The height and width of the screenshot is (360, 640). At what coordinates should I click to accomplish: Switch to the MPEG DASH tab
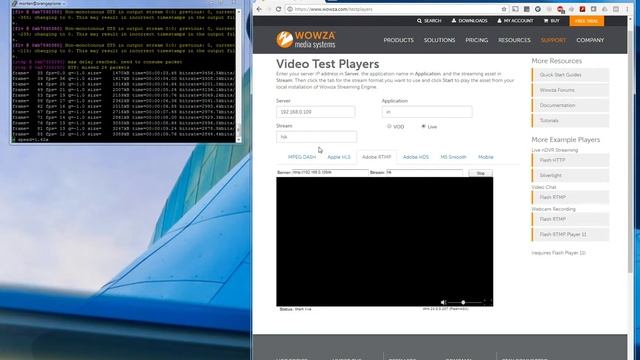tap(302, 157)
